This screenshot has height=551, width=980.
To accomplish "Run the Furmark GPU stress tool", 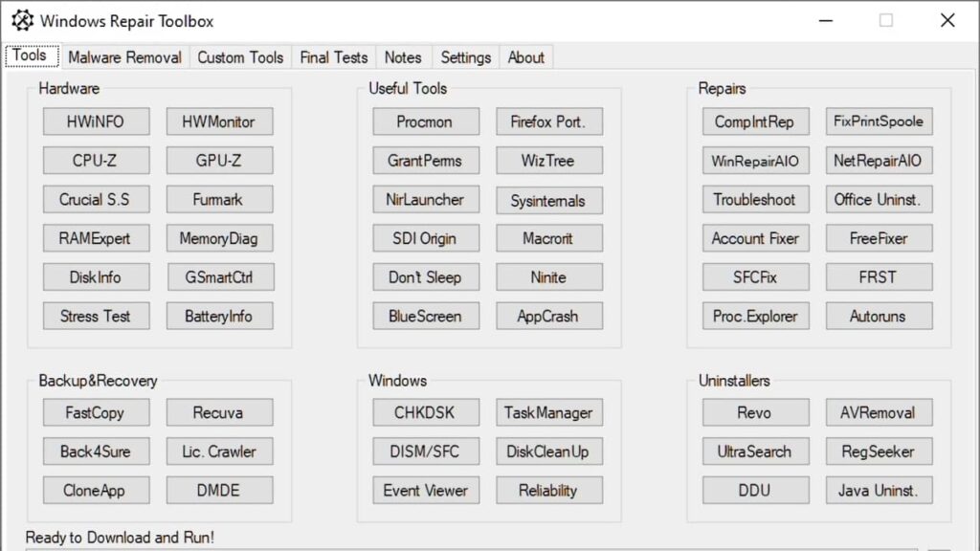I will (219, 200).
